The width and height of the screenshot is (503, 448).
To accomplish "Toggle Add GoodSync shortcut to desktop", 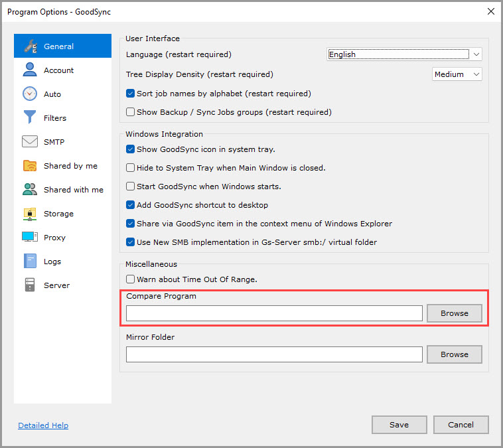I will click(130, 205).
